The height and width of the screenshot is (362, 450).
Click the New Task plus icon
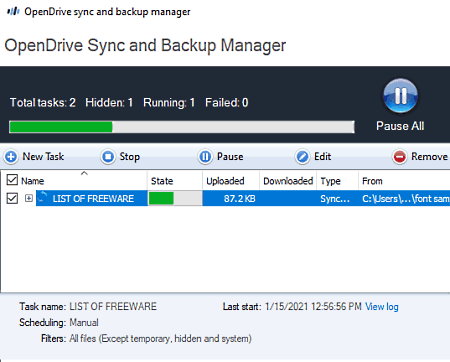[x=11, y=156]
